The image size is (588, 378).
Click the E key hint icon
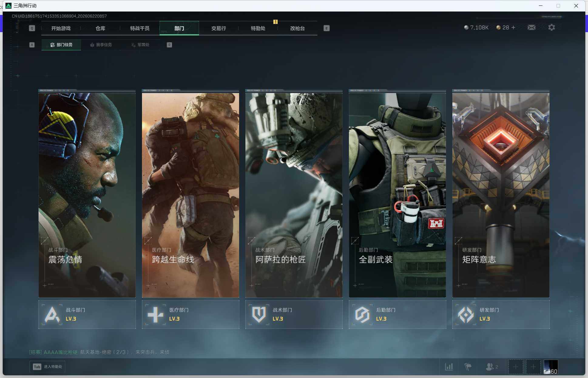(326, 28)
